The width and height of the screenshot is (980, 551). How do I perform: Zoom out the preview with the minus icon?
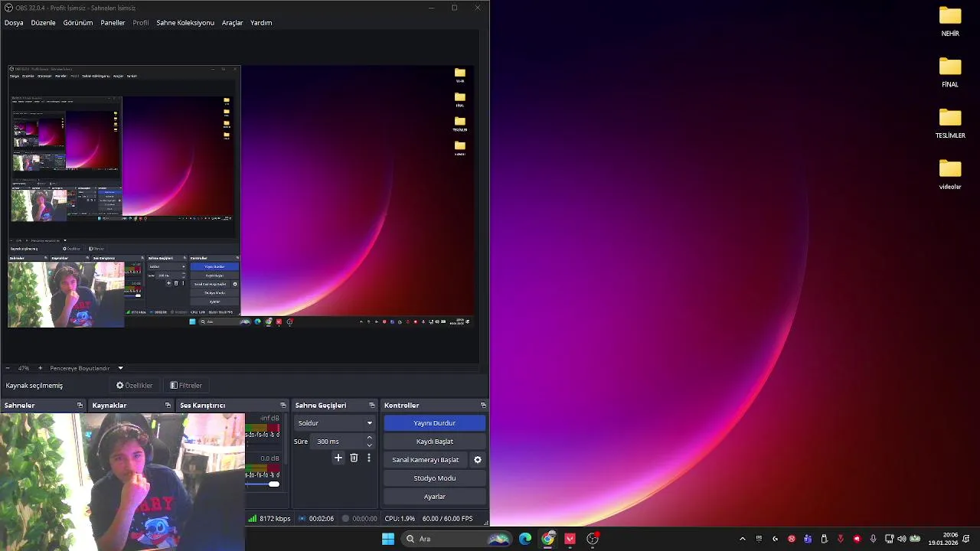point(8,368)
